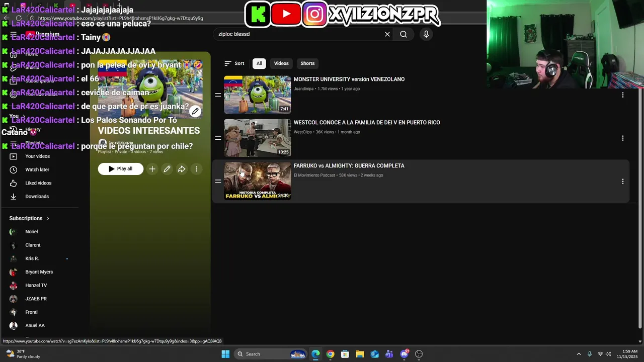Open Outlook from taskbar

(x=375, y=354)
